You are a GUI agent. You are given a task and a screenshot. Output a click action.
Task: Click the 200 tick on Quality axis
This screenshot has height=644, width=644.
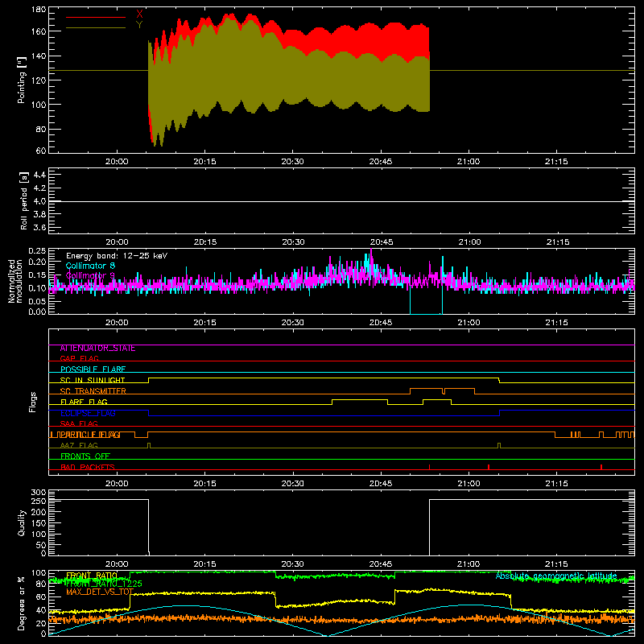pyautogui.click(x=39, y=512)
